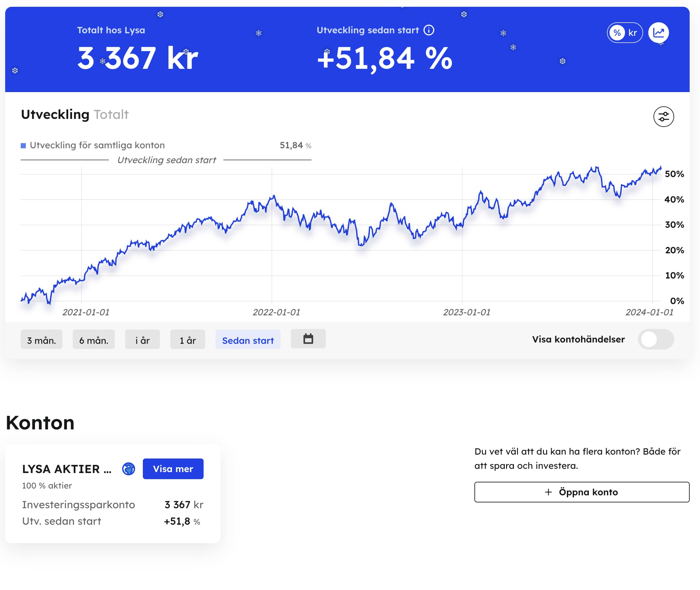Image resolution: width=700 pixels, height=590 pixels.
Task: Click the Totalt hos Lysa amount 3 367 kr
Action: click(x=138, y=58)
